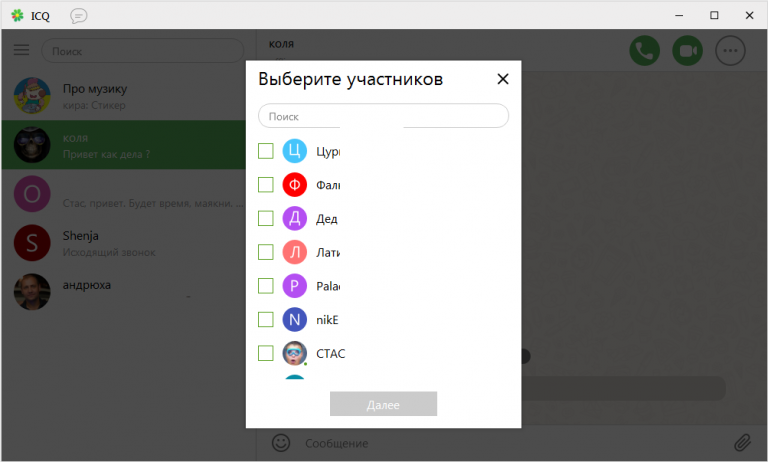
Task: Check the box next to СТАС contact
Action: tap(266, 353)
